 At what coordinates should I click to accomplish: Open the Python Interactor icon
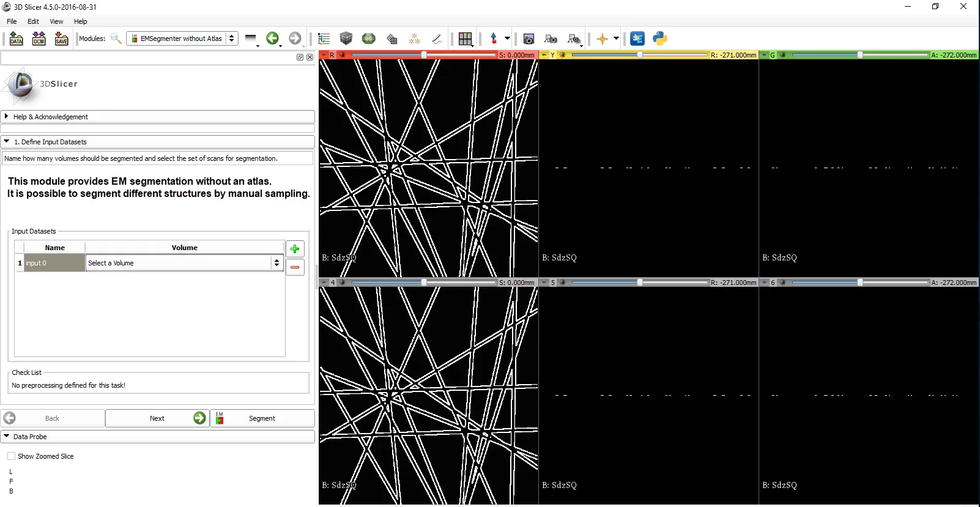(x=660, y=39)
